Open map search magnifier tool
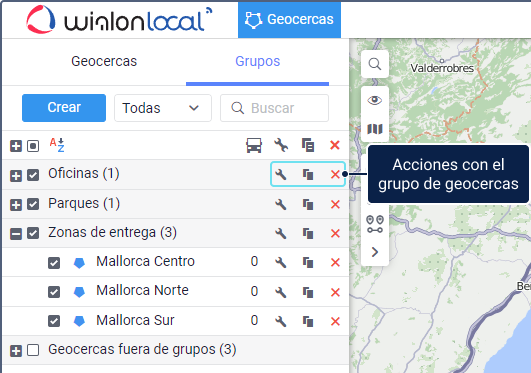 click(375, 64)
